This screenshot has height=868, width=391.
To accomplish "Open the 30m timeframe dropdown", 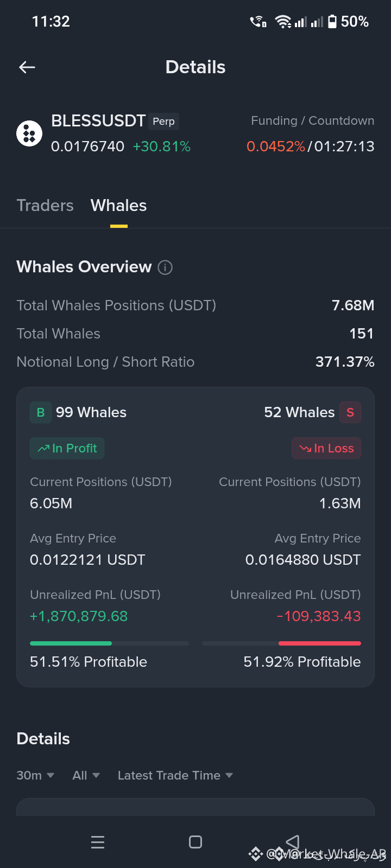I will tap(35, 775).
